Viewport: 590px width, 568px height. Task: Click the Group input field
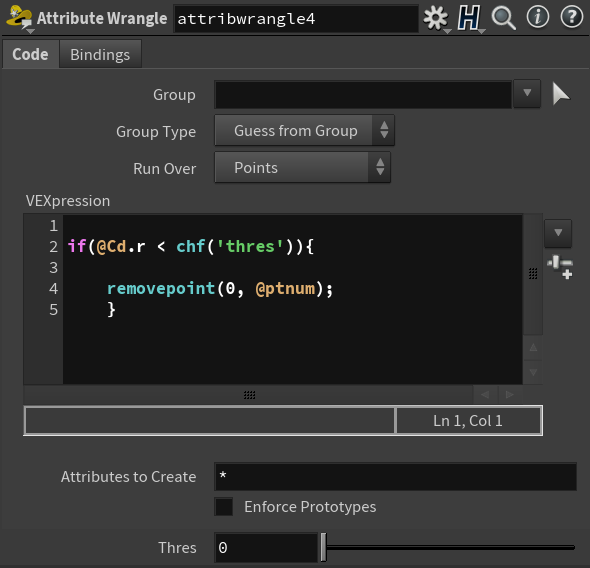(x=363, y=94)
